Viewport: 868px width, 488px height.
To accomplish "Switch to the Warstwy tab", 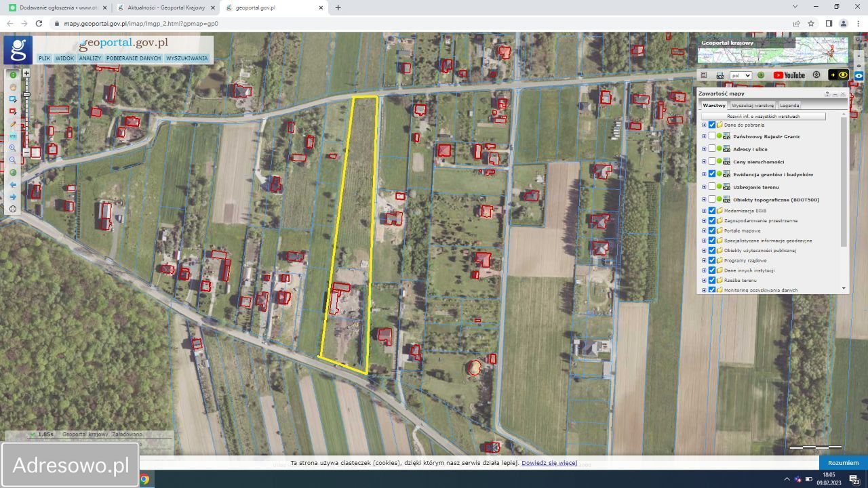I will click(x=714, y=105).
